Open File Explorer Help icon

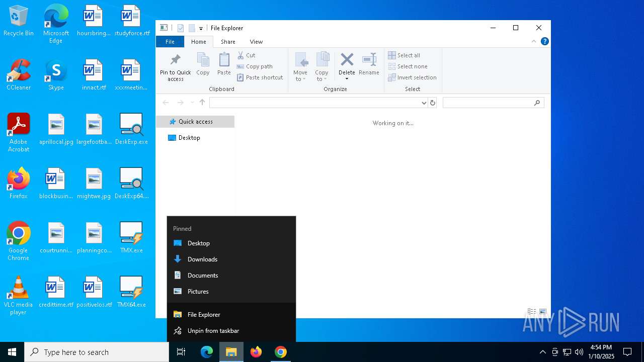point(544,41)
